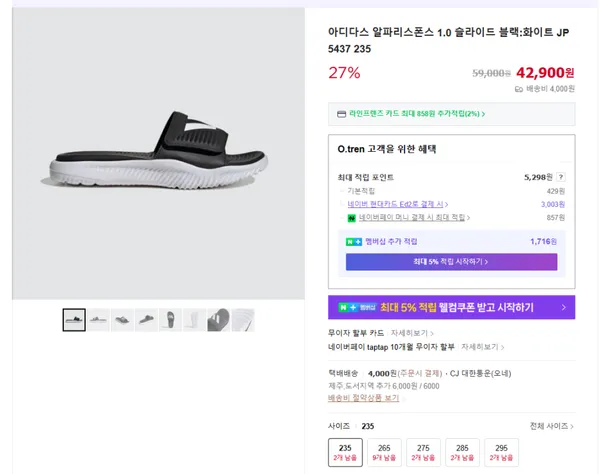Select the last product thumbnail image
The width and height of the screenshot is (600, 474).
click(x=243, y=320)
